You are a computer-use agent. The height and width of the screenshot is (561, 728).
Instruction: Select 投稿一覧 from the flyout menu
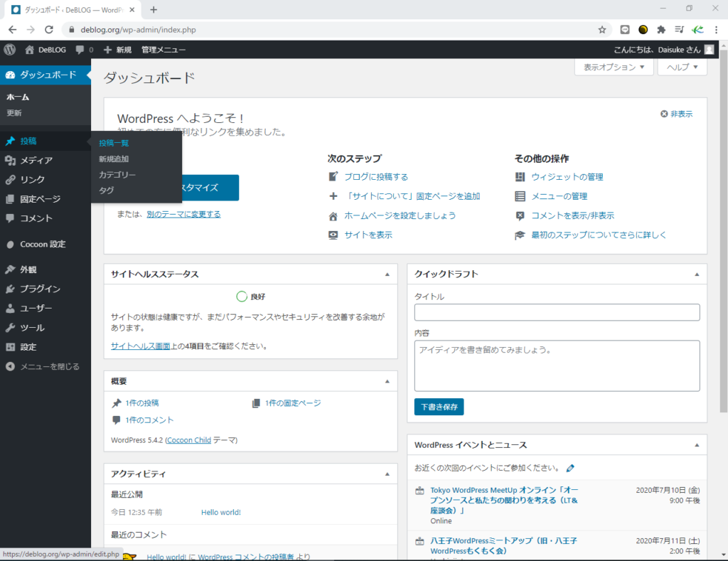114,143
